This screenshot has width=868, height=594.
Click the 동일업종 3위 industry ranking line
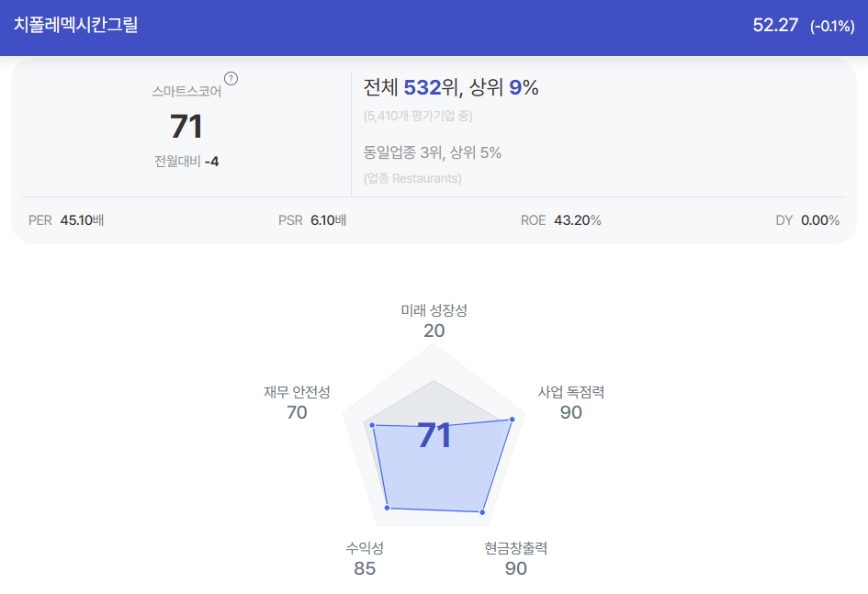coord(433,152)
